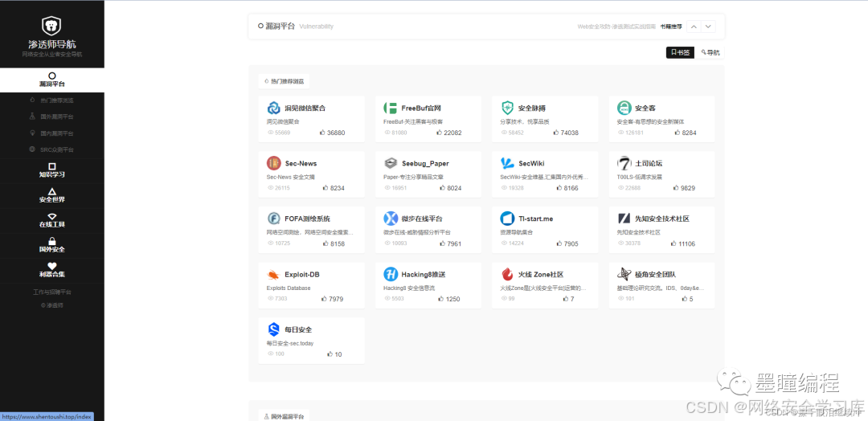This screenshot has width=868, height=421.
Task: Click the 先知安全技术社区 logo icon
Action: point(624,219)
